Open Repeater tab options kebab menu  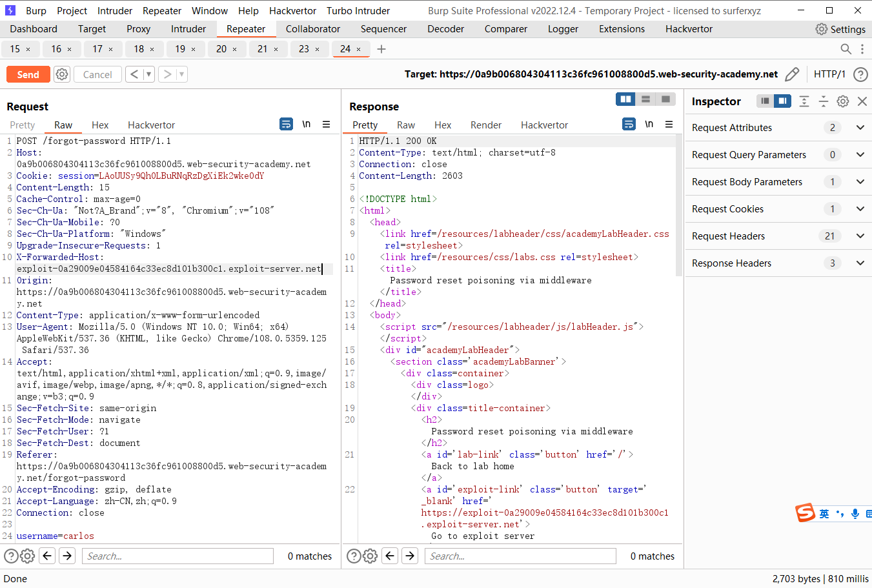pyautogui.click(x=862, y=49)
